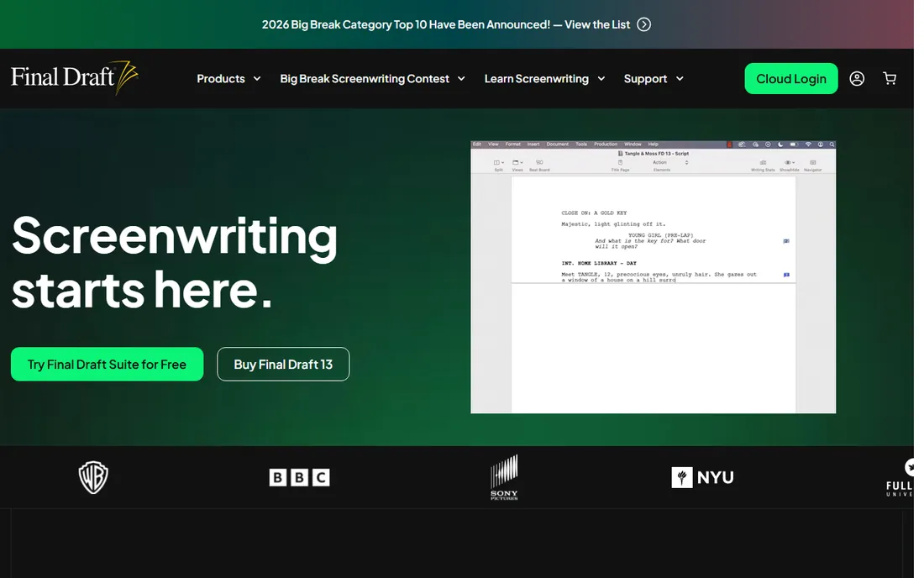This screenshot has width=924, height=578.
Task: Click the circled arrow in the announcement banner
Action: click(644, 24)
